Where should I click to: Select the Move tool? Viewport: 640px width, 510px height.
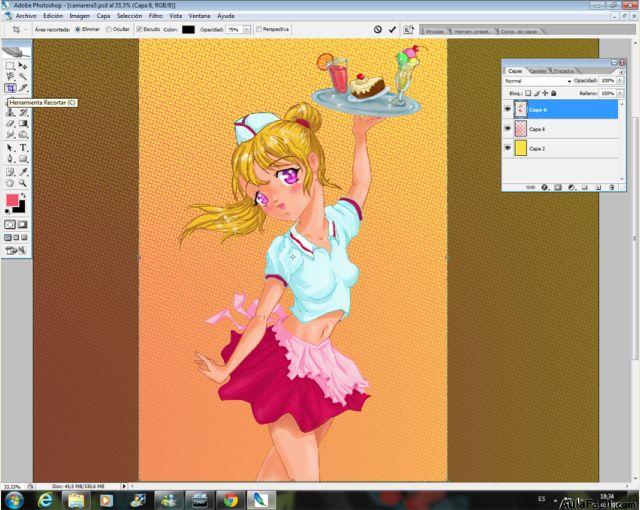pyautogui.click(x=23, y=66)
